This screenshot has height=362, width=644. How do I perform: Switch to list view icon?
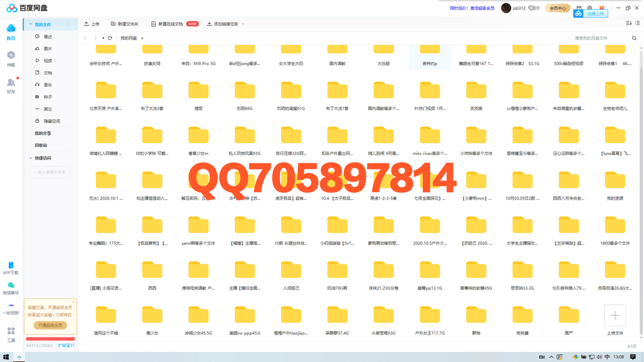coord(638,23)
